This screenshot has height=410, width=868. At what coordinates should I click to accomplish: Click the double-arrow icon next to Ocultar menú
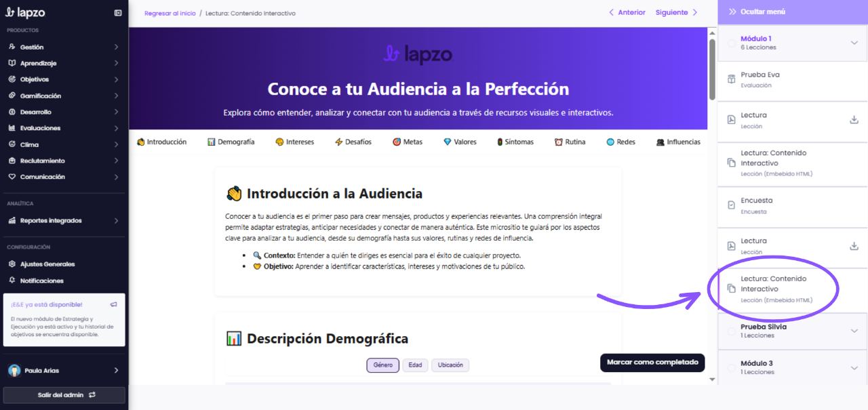tap(732, 12)
